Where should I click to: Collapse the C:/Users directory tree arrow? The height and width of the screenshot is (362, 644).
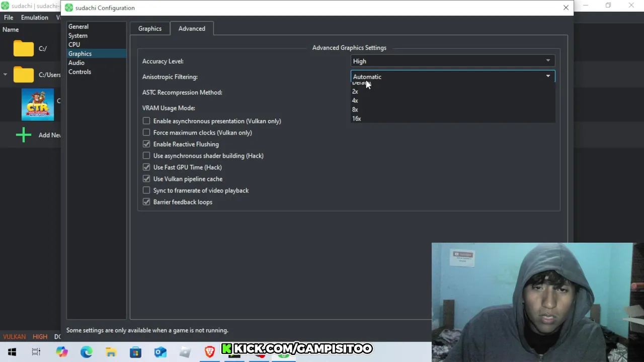(5, 74)
